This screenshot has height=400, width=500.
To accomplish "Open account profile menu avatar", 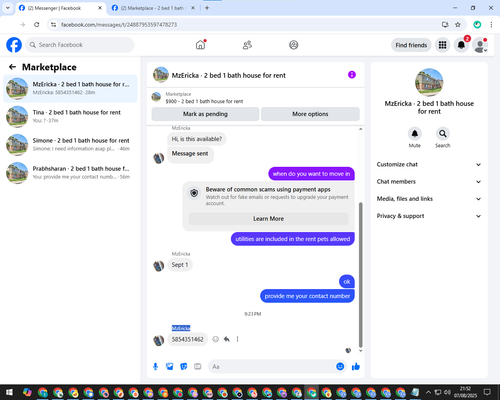I will 480,45.
